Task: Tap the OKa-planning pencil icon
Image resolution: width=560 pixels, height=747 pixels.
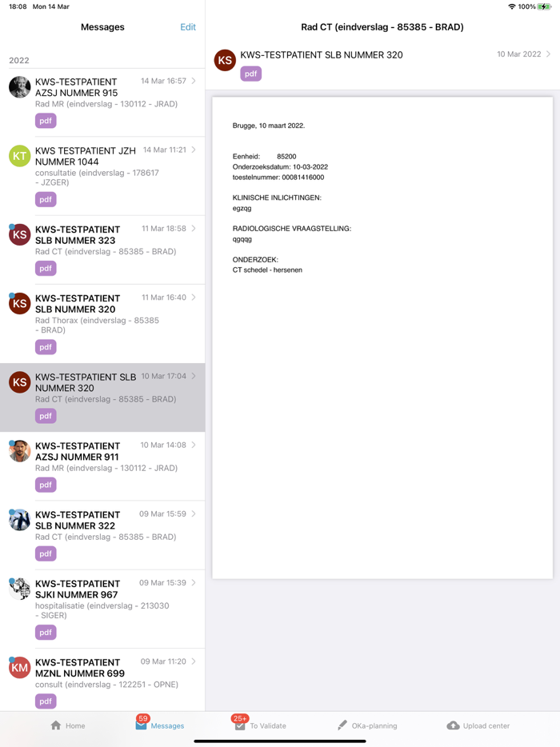Action: coord(342,725)
